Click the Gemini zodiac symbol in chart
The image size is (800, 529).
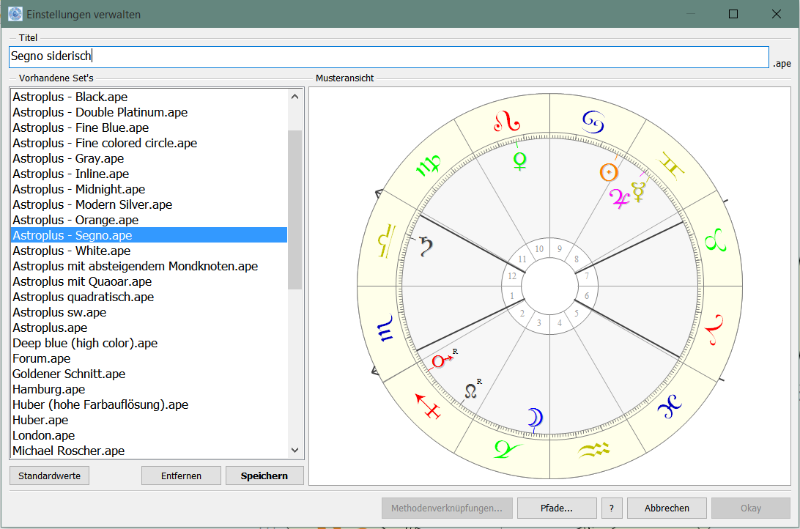click(x=671, y=164)
